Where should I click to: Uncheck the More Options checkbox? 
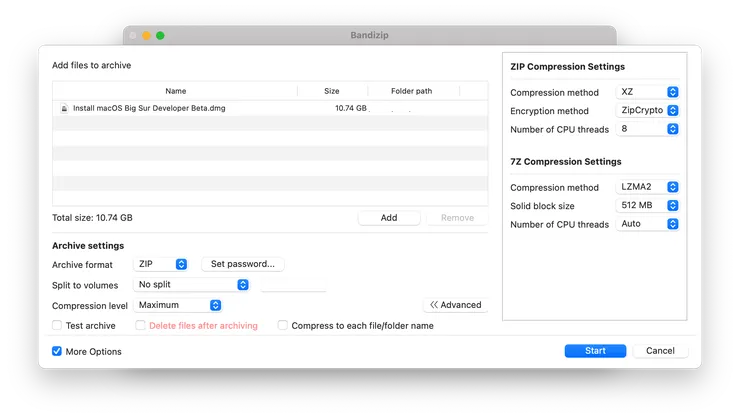(57, 351)
